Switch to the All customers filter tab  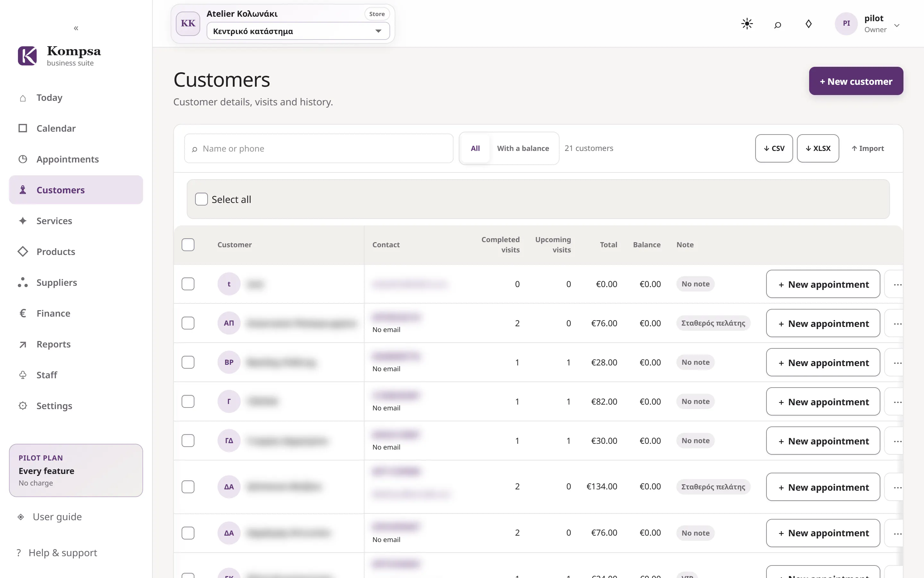pos(475,148)
